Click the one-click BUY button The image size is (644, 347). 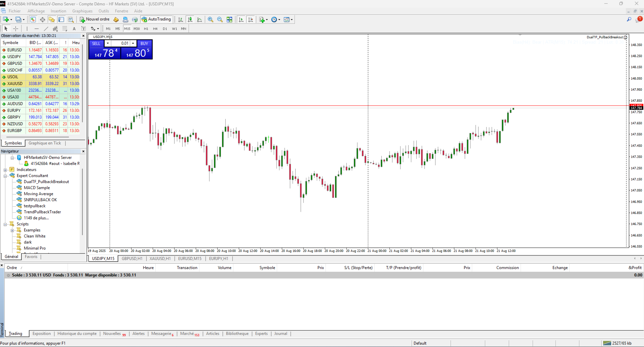144,43
